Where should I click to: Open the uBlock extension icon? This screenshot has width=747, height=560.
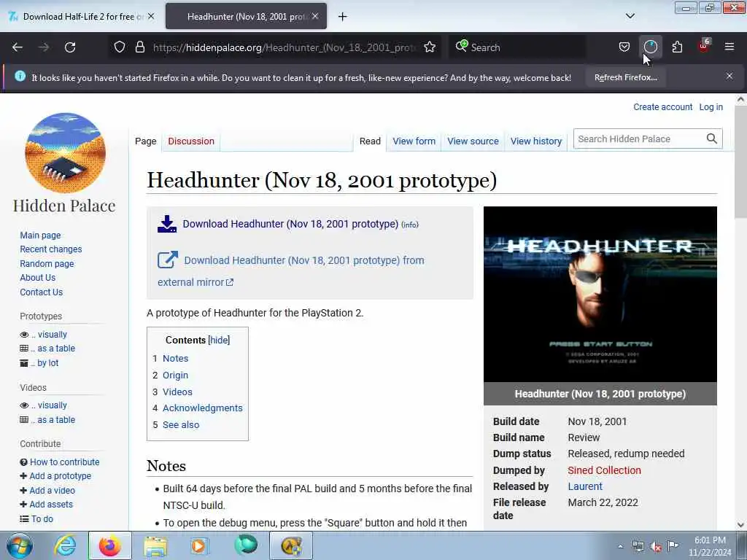tap(704, 46)
